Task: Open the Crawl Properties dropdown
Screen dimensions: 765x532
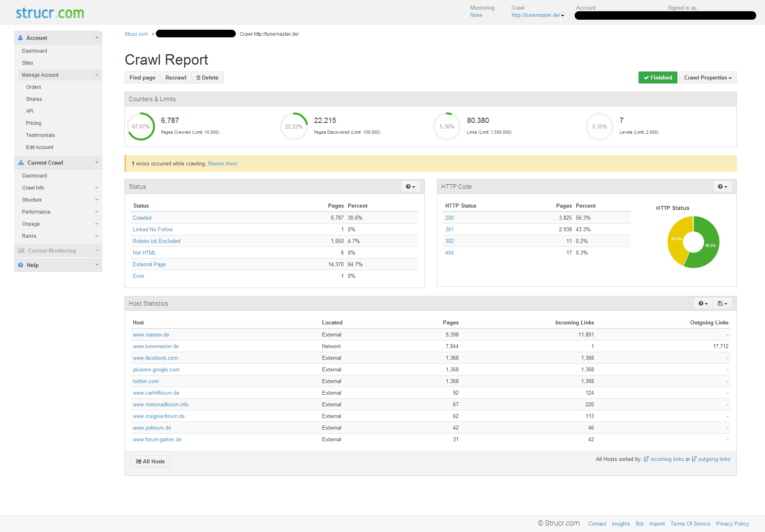Action: (x=708, y=78)
